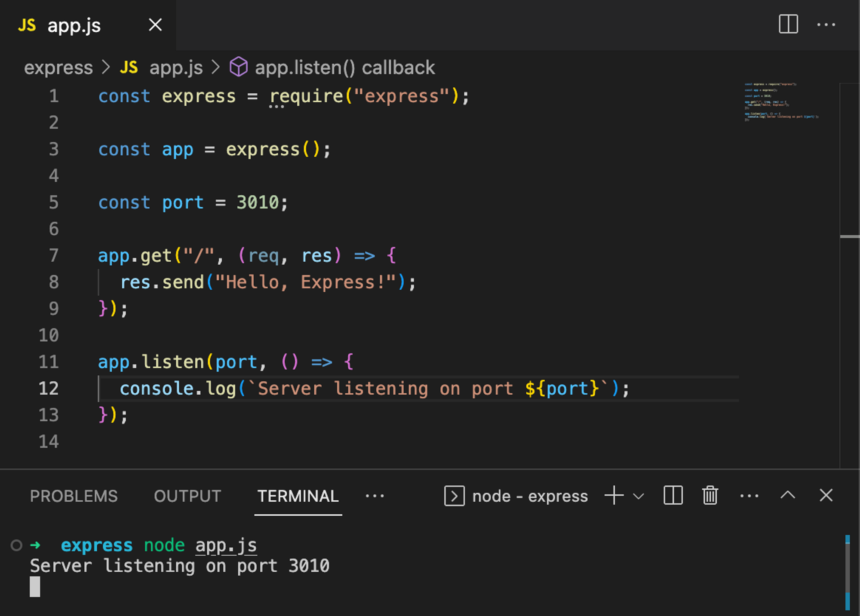The width and height of the screenshot is (860, 616).
Task: Click line number 14 in gutter
Action: click(49, 442)
